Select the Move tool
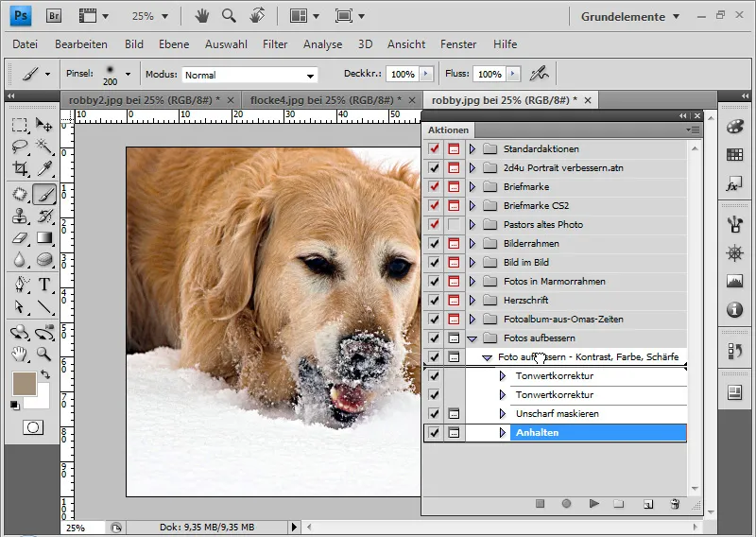The image size is (756, 537). [44, 125]
